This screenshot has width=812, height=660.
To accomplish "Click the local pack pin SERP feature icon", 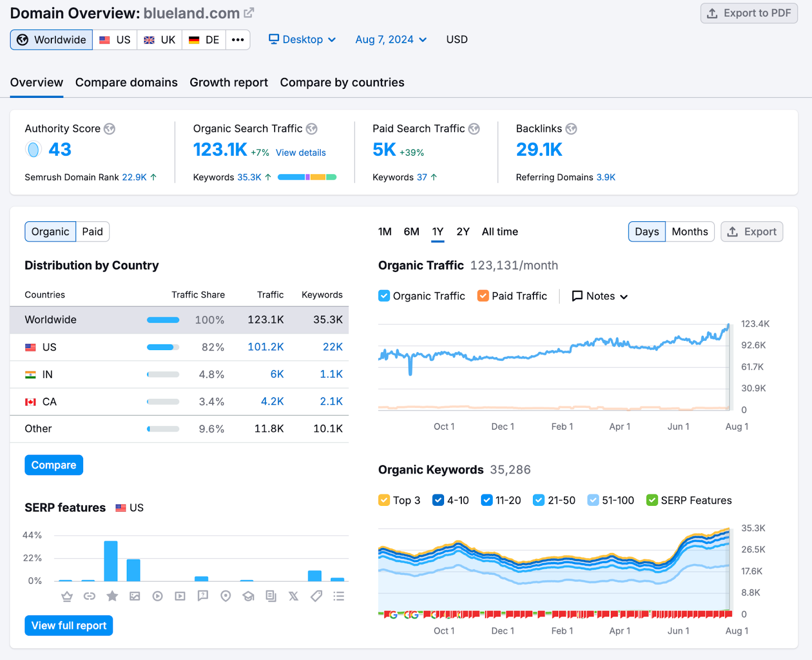I will pyautogui.click(x=225, y=596).
